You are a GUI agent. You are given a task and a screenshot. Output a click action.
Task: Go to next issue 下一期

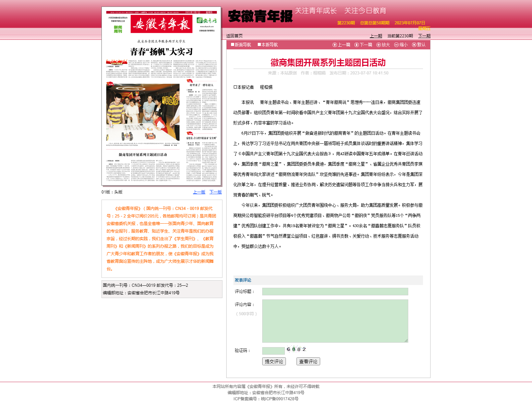424,36
